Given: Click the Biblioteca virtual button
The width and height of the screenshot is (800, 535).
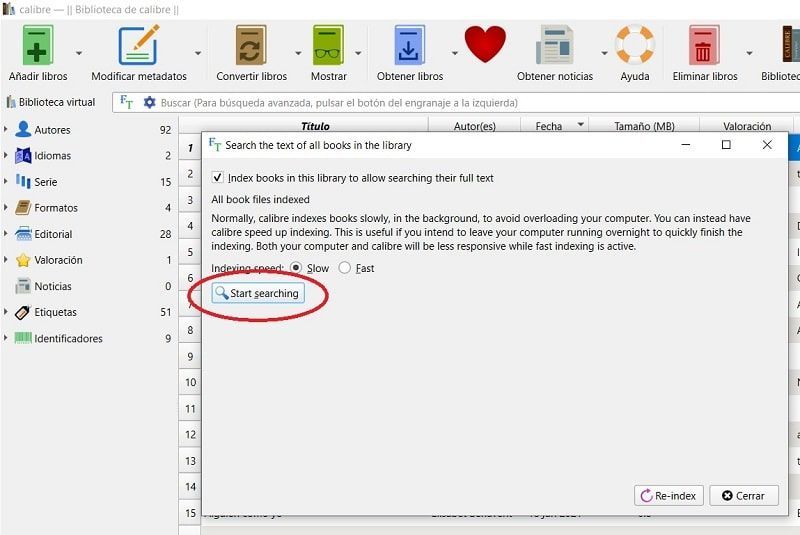Looking at the screenshot, I should [51, 103].
